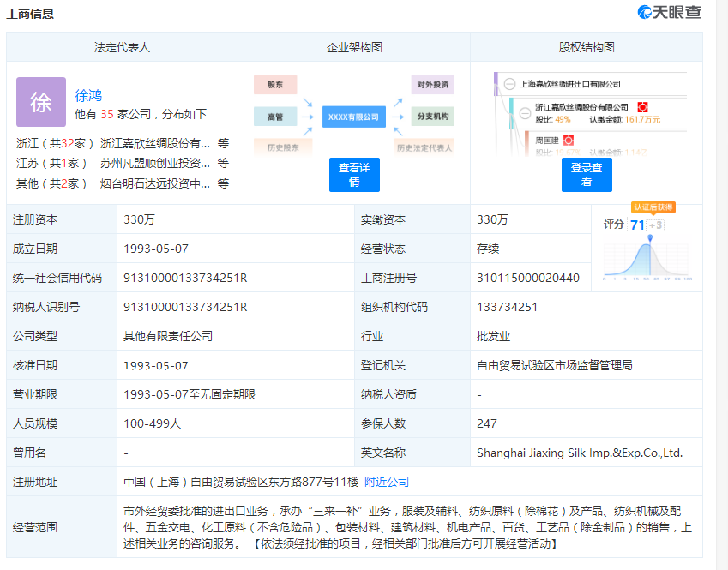Click red logo icon beside 浙江嘉欣丝绸股份有限公司
The image size is (728, 570).
click(643, 106)
